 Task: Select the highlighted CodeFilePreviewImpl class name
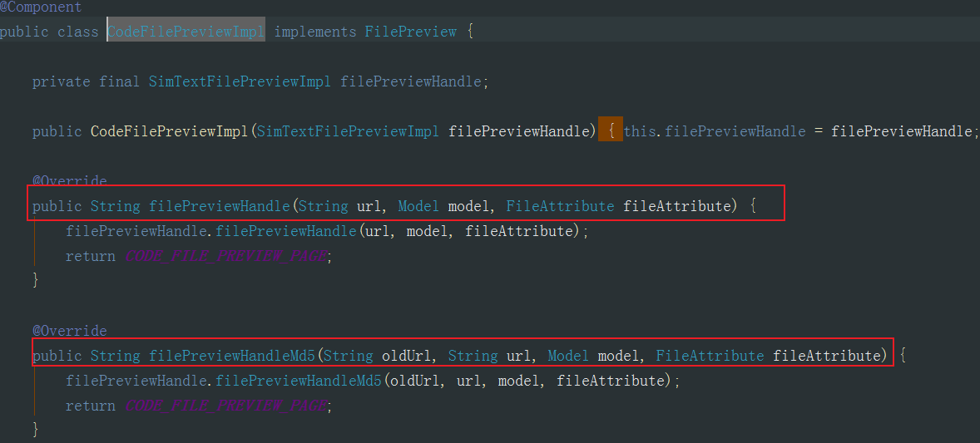(x=186, y=32)
